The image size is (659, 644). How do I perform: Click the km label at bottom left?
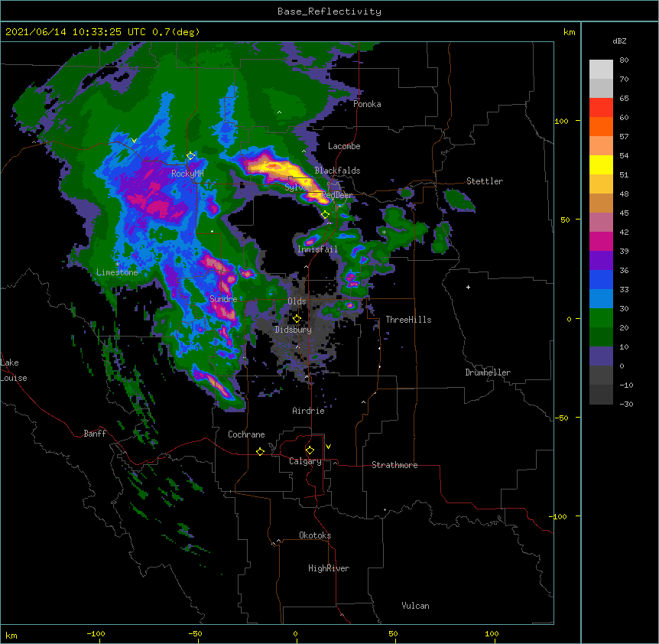click(11, 635)
